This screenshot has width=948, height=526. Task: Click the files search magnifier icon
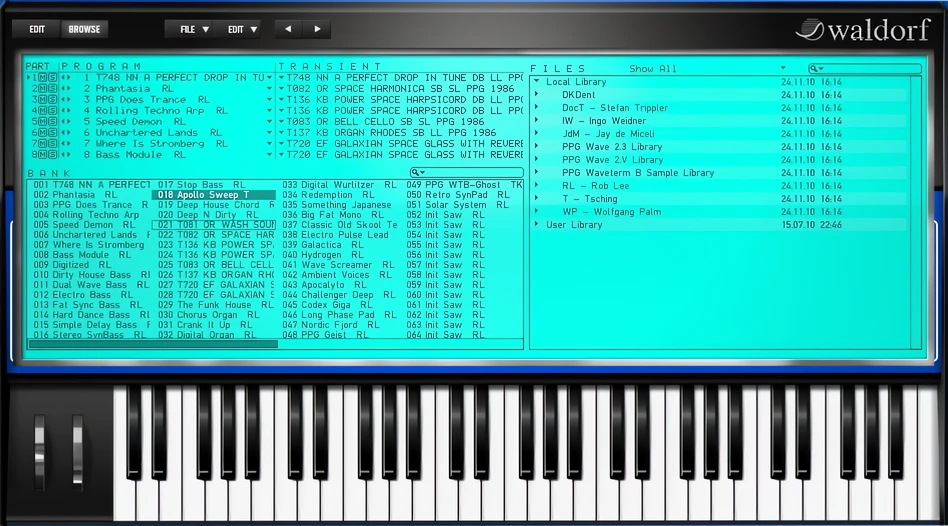[816, 68]
